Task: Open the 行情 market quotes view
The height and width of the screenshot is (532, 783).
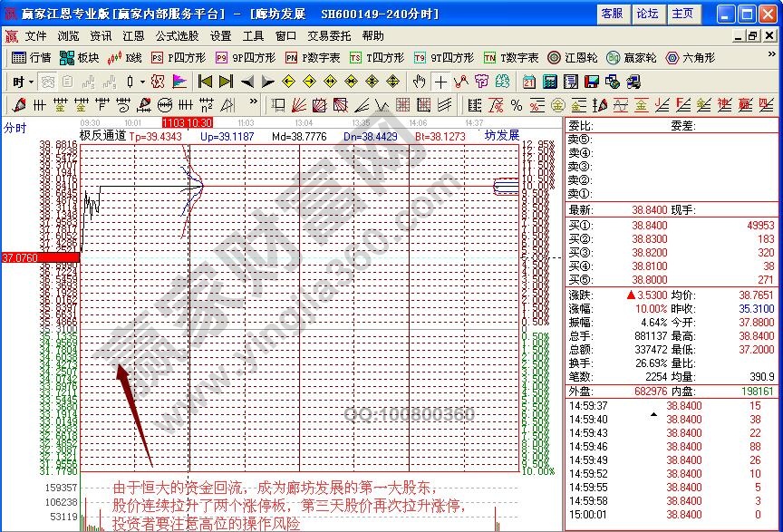Action: coord(31,58)
